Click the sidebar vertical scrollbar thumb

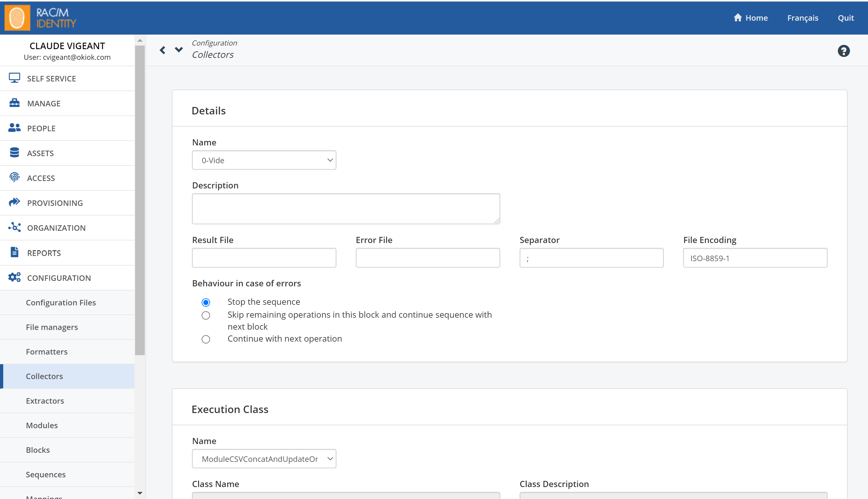click(x=140, y=200)
